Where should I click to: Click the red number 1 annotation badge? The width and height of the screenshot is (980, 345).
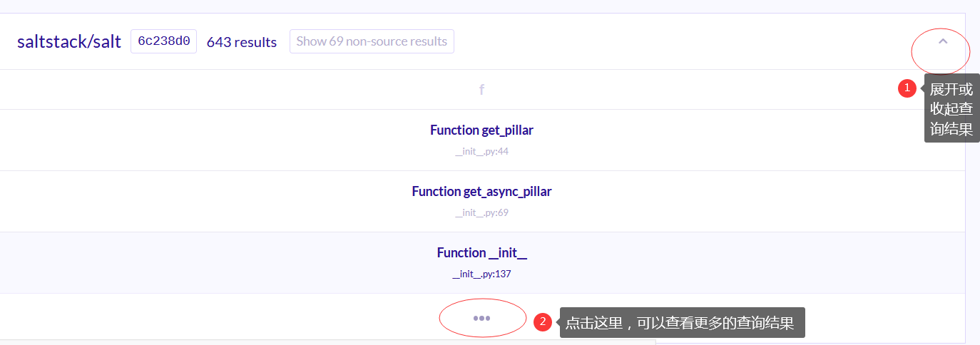907,88
